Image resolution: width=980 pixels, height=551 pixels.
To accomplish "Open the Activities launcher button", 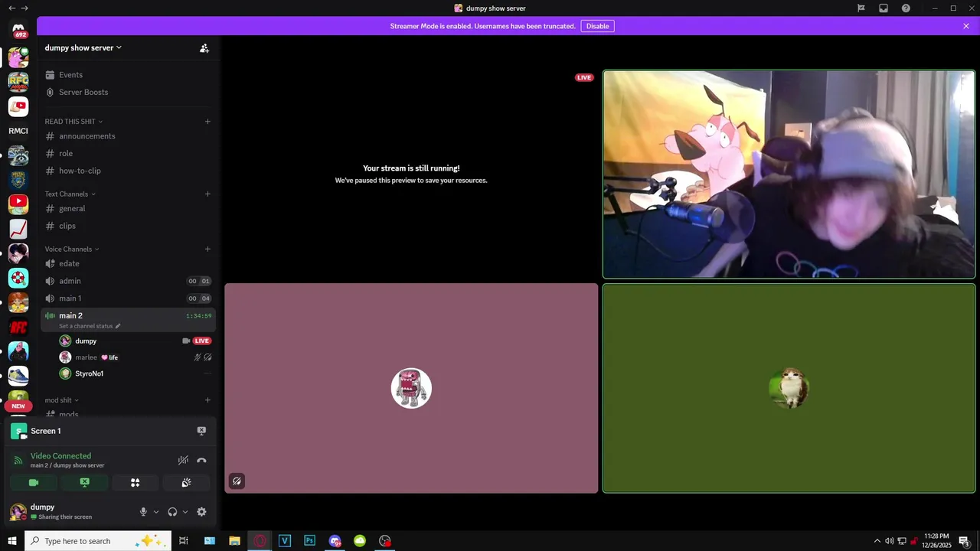I will pos(136,483).
